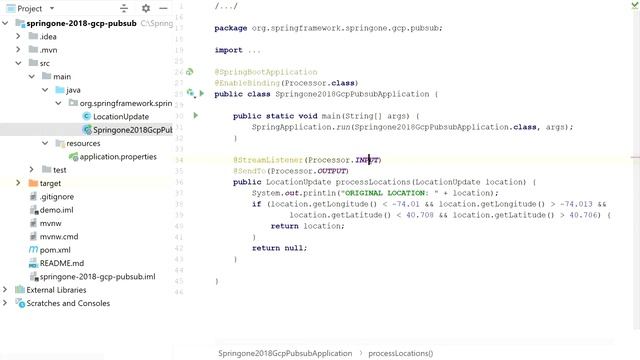The height and width of the screenshot is (360, 640).
Task: Open README.md file
Action: click(62, 263)
